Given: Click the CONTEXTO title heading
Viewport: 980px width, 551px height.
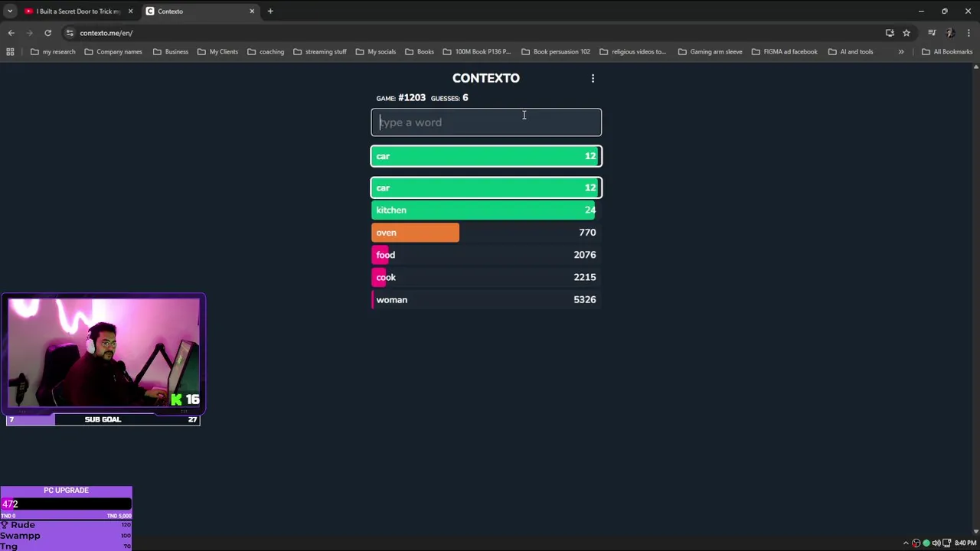Looking at the screenshot, I should [485, 78].
